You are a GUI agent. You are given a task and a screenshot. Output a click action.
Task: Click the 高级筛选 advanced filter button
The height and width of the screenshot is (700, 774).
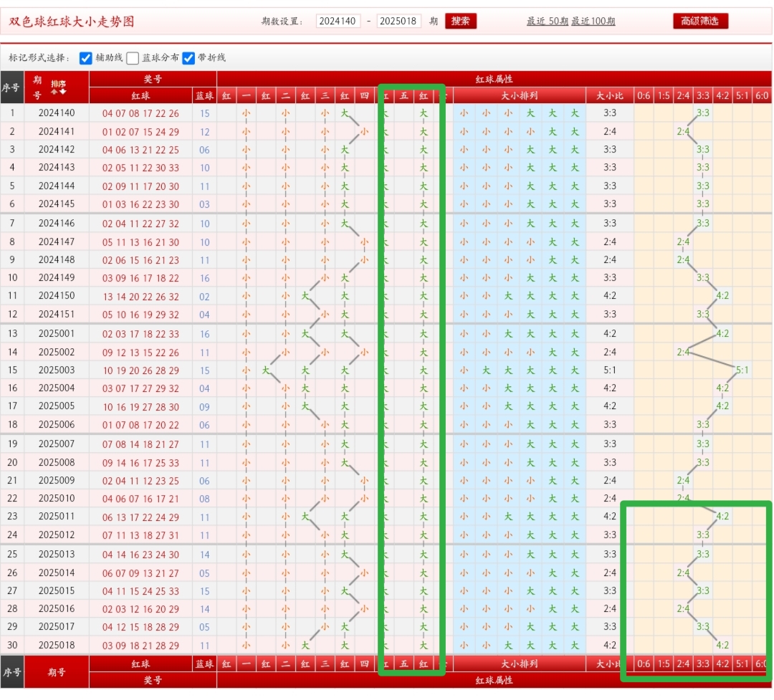(700, 21)
